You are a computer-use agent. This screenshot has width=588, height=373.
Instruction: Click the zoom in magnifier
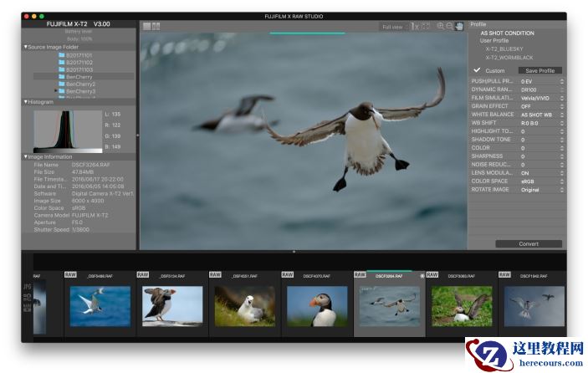click(x=440, y=26)
